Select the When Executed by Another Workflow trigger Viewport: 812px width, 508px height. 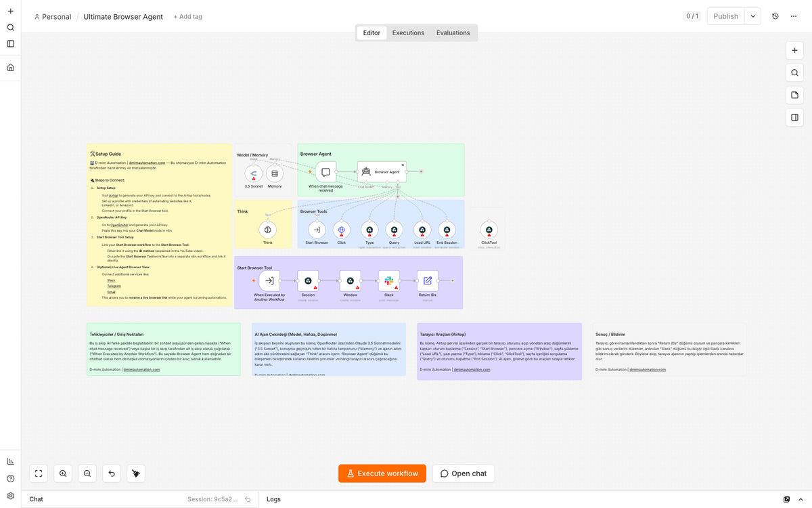pyautogui.click(x=269, y=280)
